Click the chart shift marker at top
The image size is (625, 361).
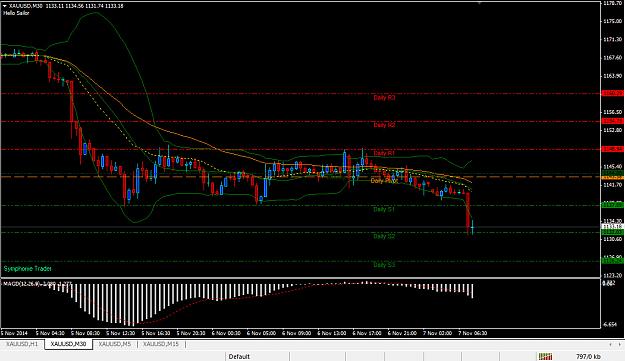480,3
